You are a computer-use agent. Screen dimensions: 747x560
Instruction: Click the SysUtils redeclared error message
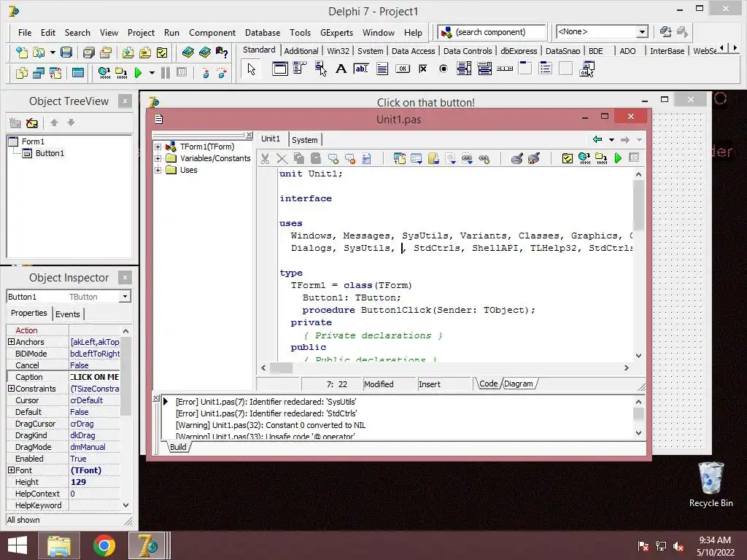266,402
